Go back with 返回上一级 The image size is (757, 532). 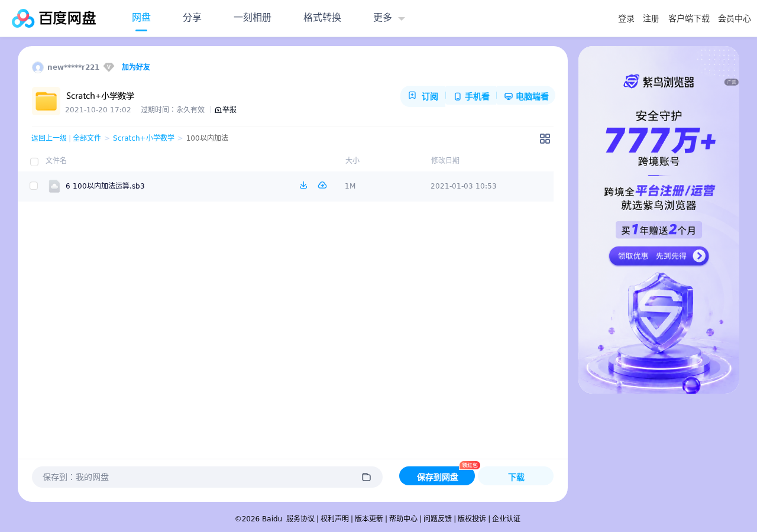pos(49,138)
